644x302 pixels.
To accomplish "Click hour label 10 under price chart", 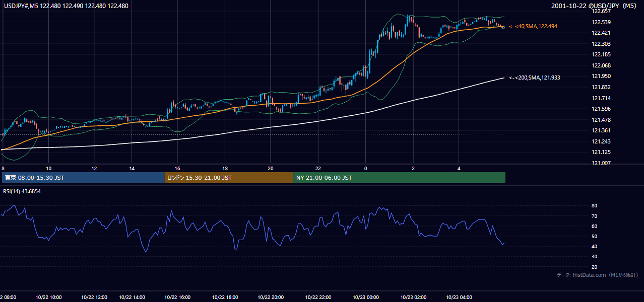I will [x=48, y=168].
